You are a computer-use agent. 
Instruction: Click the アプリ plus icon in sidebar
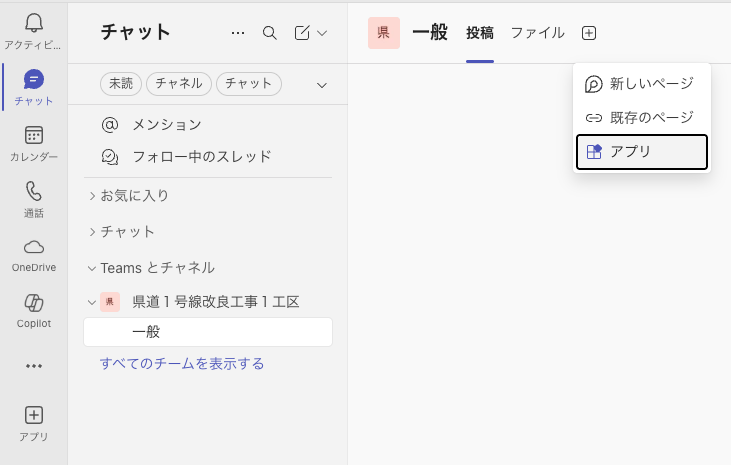[x=33, y=415]
